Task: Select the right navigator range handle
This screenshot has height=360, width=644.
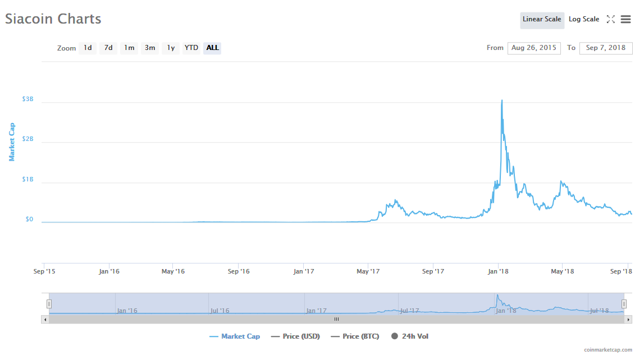Action: point(624,304)
